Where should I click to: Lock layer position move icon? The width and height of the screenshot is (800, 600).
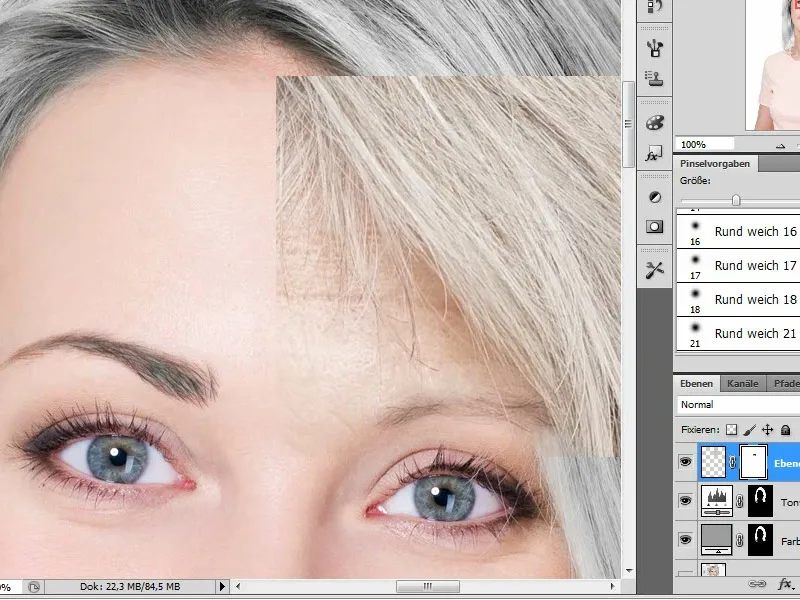(767, 430)
